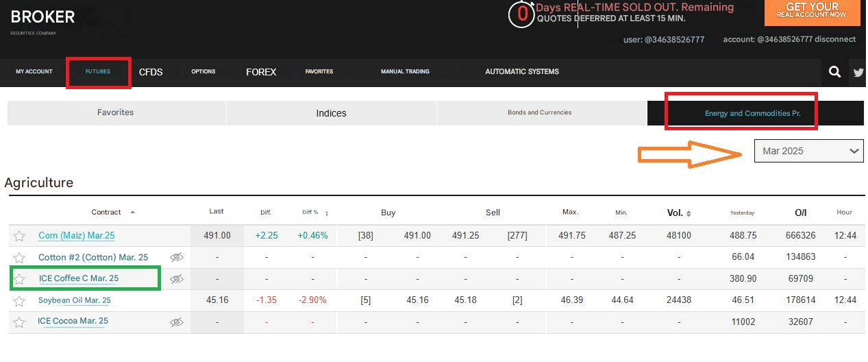Open the FOREX menu item
Image resolution: width=868 pixels, height=362 pixels.
coord(261,72)
